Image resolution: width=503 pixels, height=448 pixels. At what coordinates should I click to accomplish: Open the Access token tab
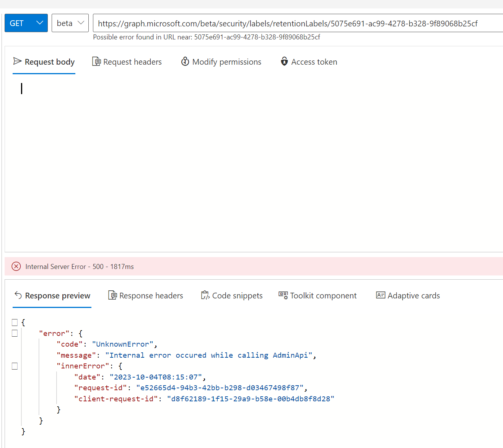point(309,62)
